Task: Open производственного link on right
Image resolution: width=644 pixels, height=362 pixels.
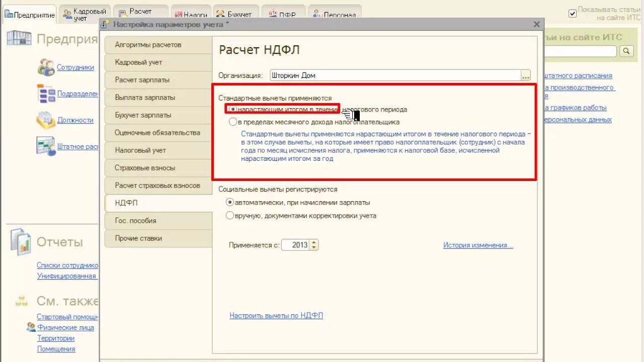Action: point(579,87)
